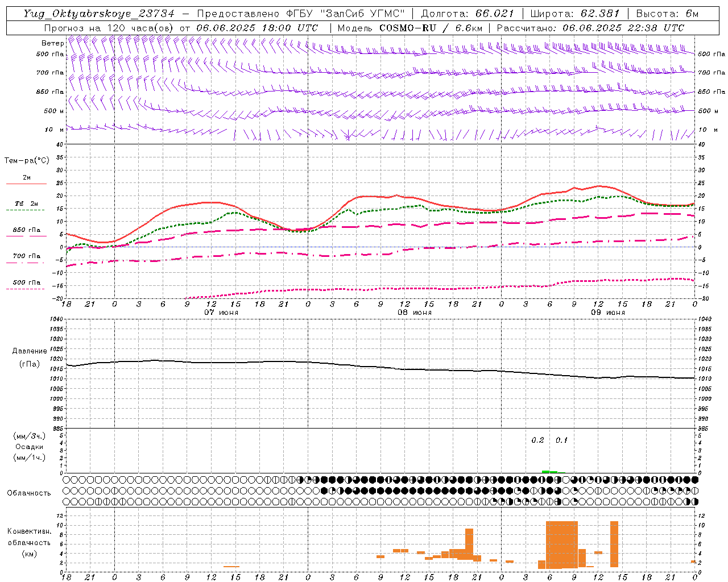The width and height of the screenshot is (728, 582).
Task: Click the 08 июня date label
Action: [x=415, y=313]
